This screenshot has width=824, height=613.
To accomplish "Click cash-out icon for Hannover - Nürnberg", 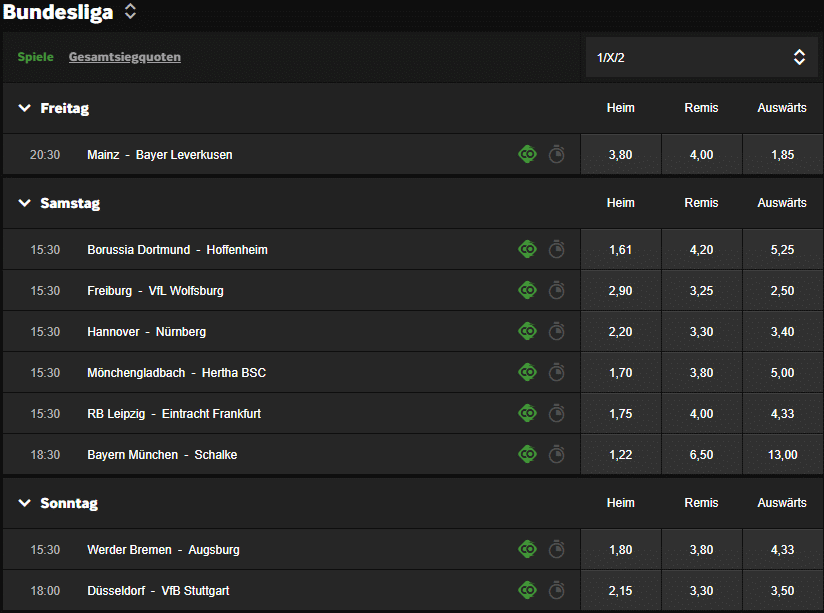I will pyautogui.click(x=527, y=331).
